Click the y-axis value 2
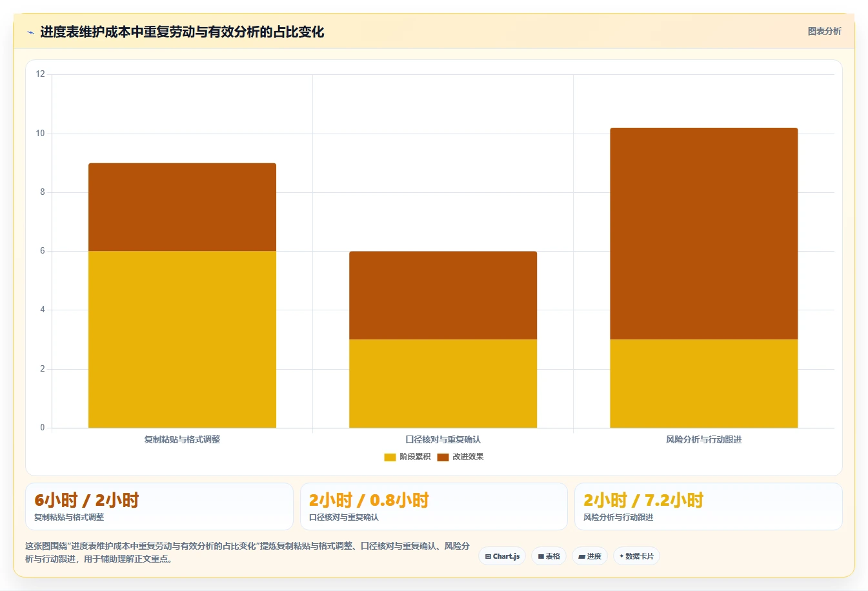 43,369
